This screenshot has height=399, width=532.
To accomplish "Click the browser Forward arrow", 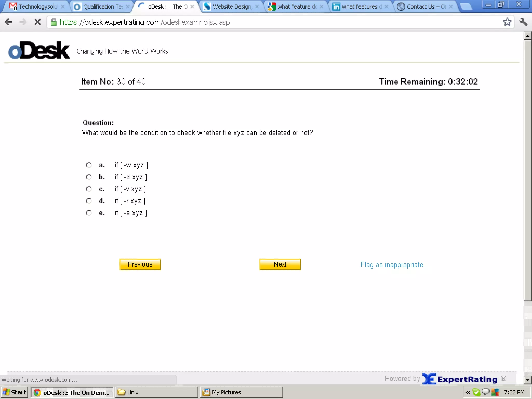I will (x=23, y=22).
